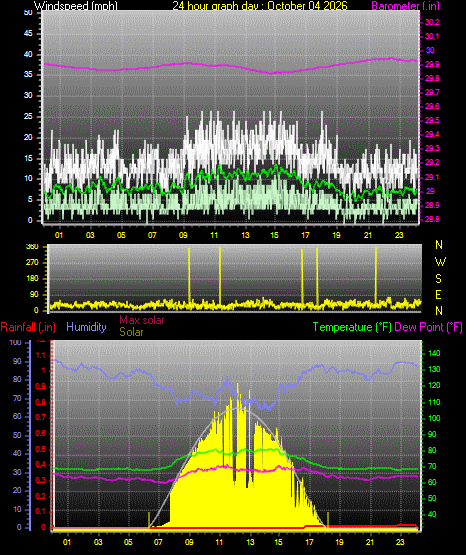Image resolution: width=466 pixels, height=555 pixels.
Task: Click the '29.7' barometer axis value
Action: tap(432, 92)
